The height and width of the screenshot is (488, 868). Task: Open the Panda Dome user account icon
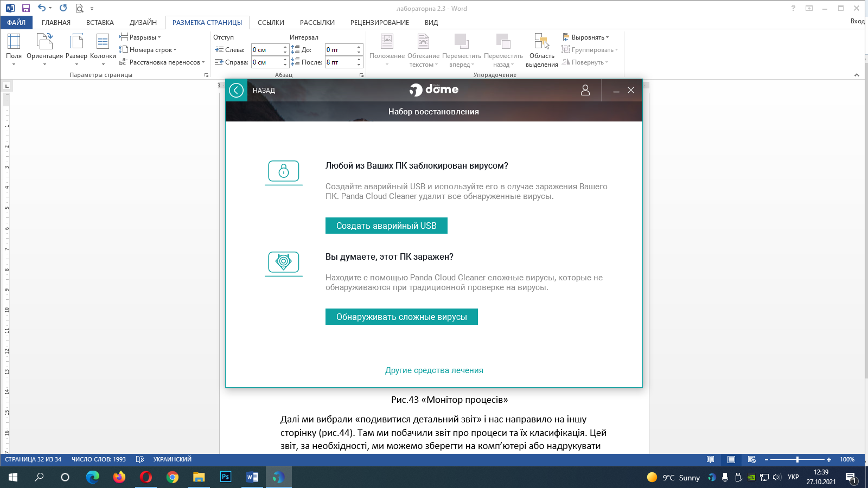point(585,90)
